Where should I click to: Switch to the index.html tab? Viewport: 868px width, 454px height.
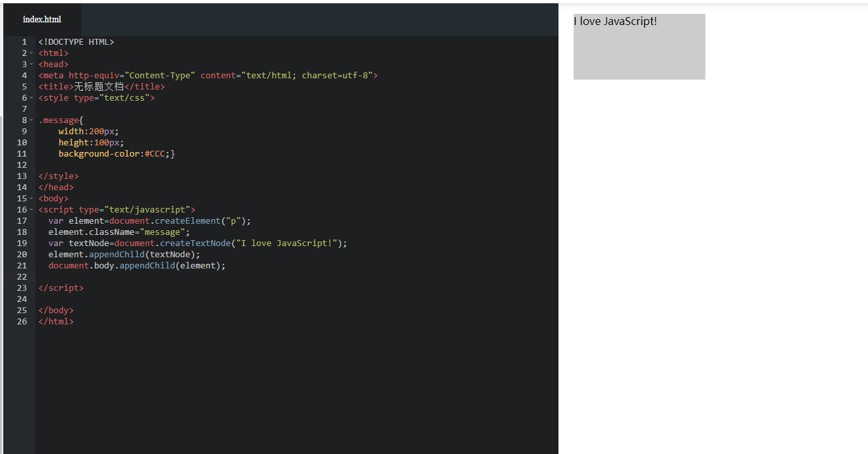point(42,20)
